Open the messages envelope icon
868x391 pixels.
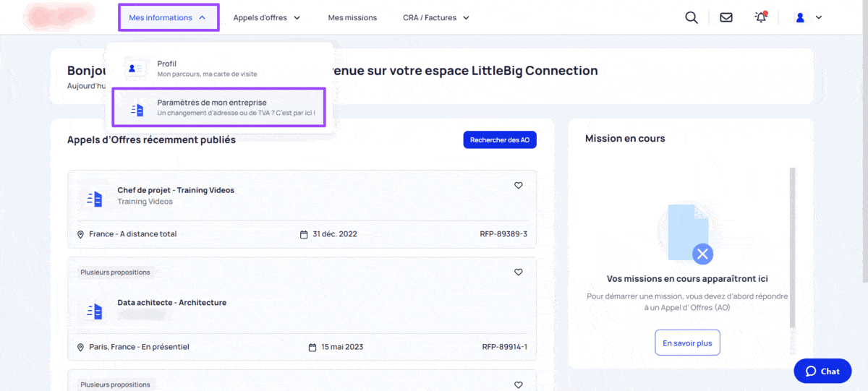coord(726,17)
